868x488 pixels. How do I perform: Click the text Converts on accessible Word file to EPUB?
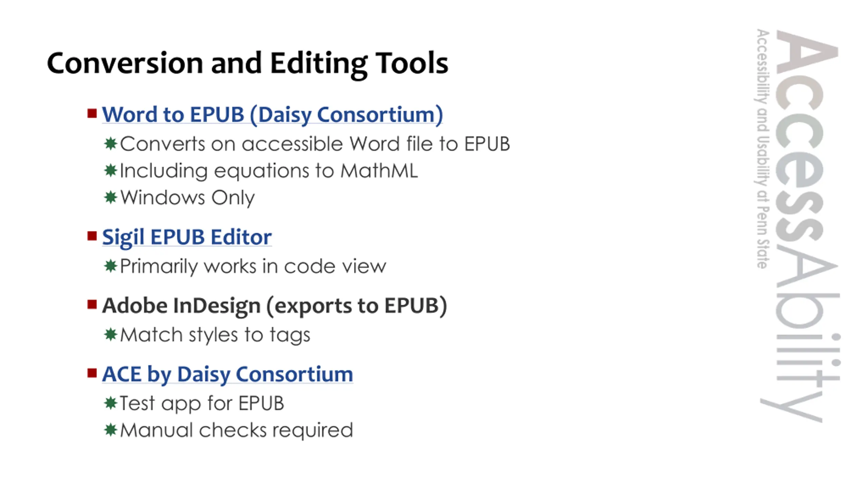coord(315,144)
